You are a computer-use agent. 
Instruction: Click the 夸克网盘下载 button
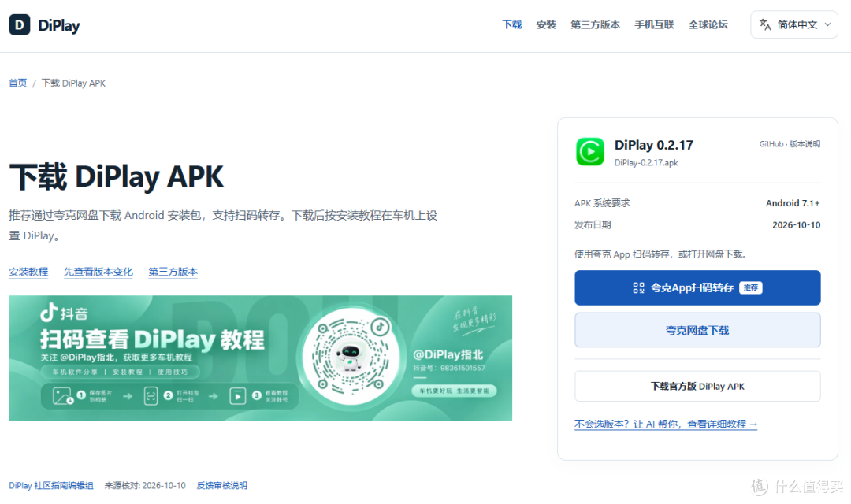(697, 330)
